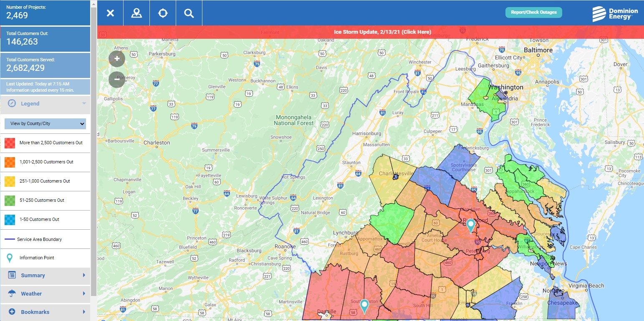Screen dimensions: 644x321
Task: Click the 1-50 Customers Out label
Action: coord(39,219)
